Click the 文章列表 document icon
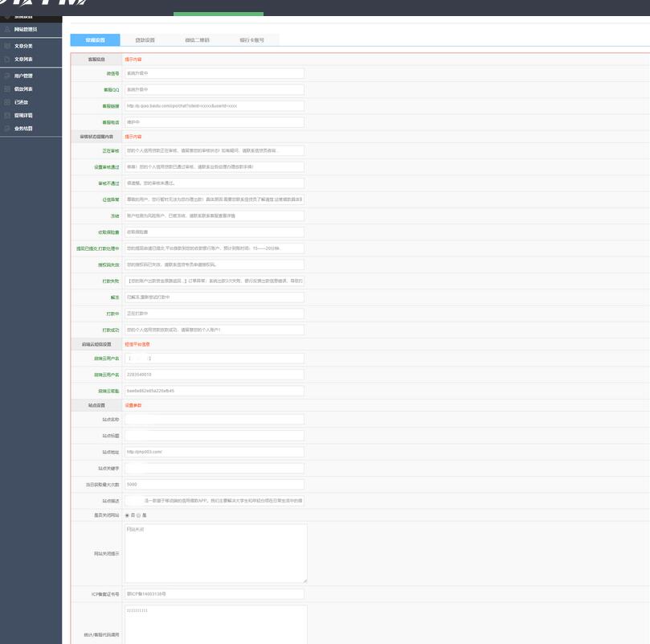 pos(7,59)
